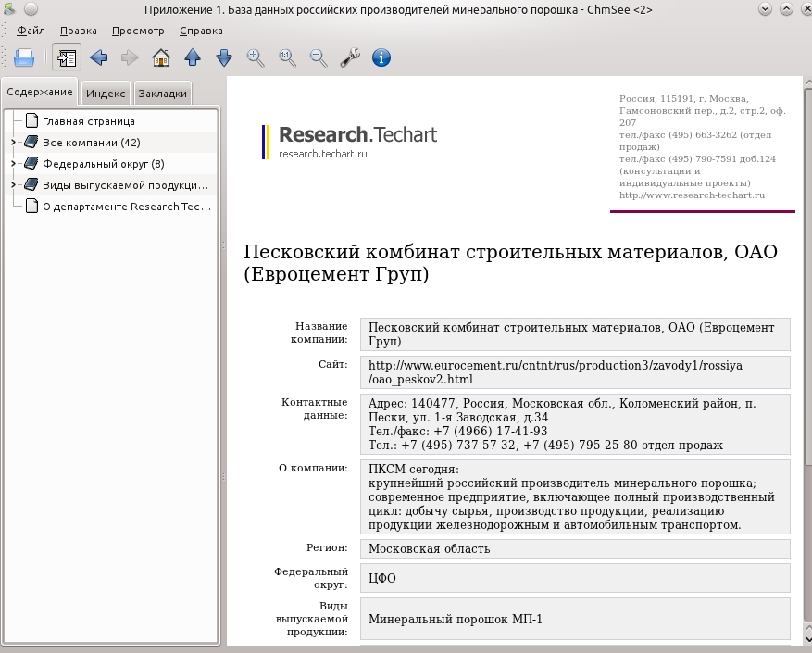Select the Федеральный округ (8) book item
The width and height of the screenshot is (812, 653).
(x=104, y=164)
